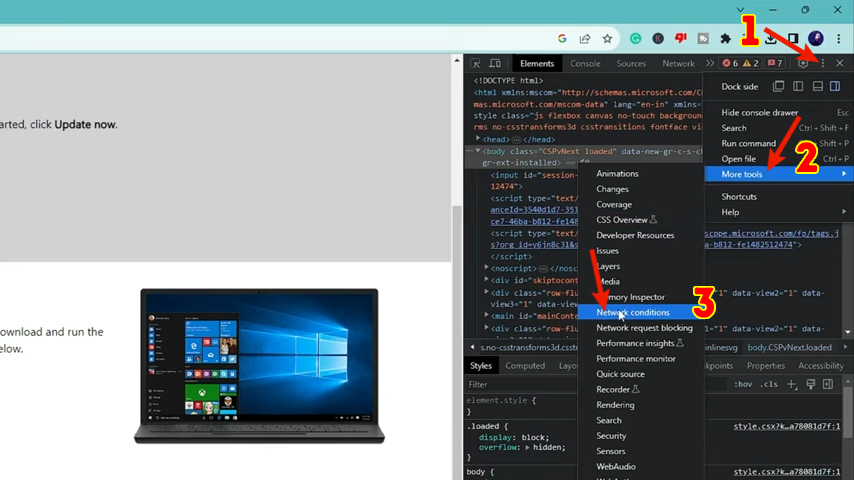Open the Grammarly extension icon
This screenshot has width=854, height=480.
coord(635,38)
